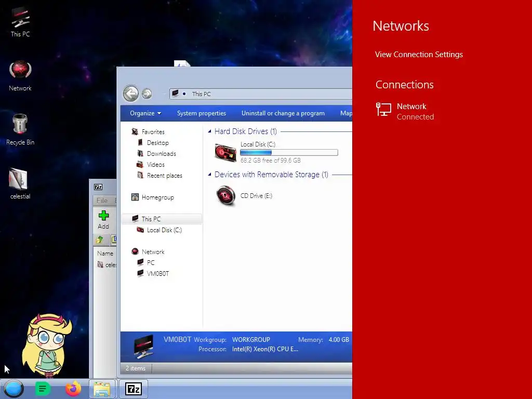Viewport: 532px width, 399px height.
Task: Select Network in navigation pane
Action: click(153, 252)
